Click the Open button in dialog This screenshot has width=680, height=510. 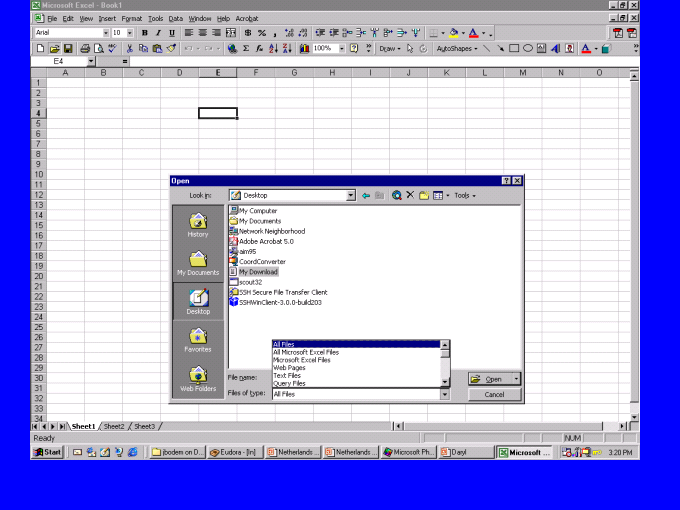point(490,379)
